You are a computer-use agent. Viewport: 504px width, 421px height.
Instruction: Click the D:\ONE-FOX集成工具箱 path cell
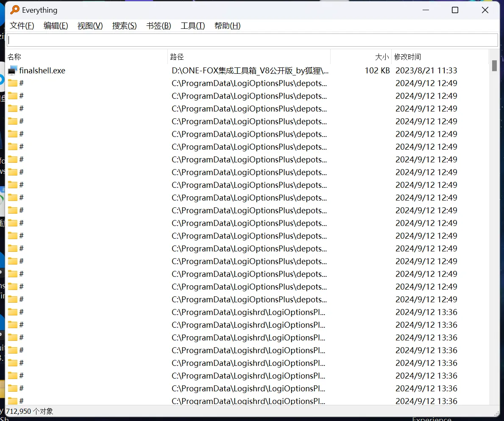point(250,71)
